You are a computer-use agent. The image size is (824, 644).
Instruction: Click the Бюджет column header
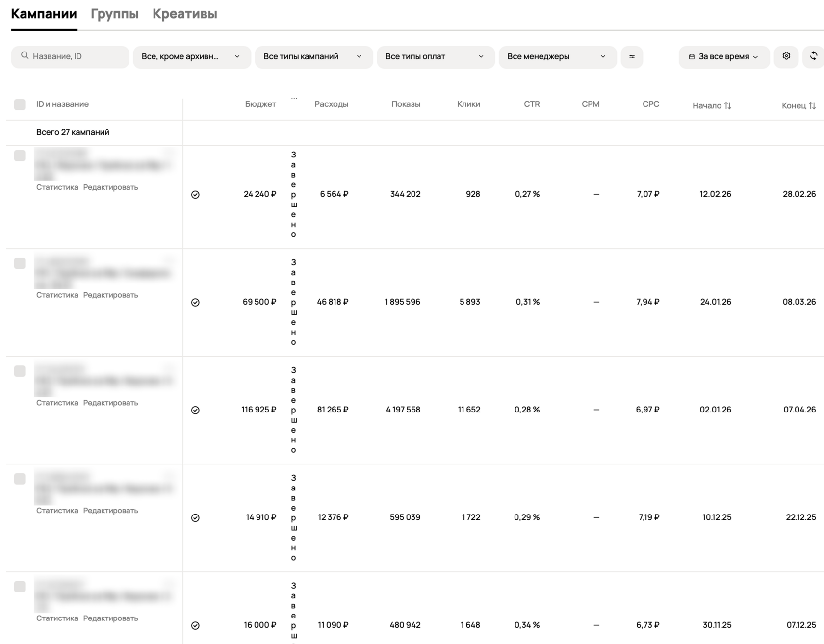(x=260, y=104)
